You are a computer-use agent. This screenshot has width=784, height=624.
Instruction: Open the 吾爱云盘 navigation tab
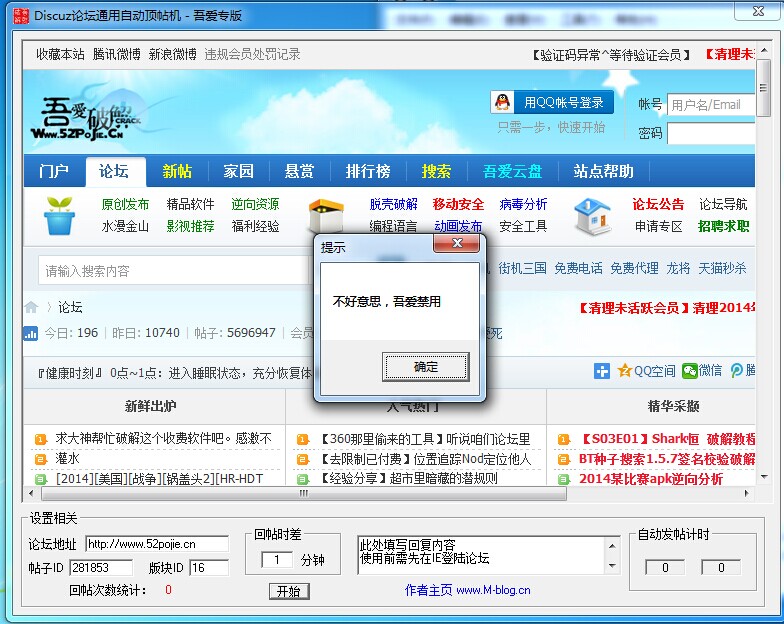512,171
